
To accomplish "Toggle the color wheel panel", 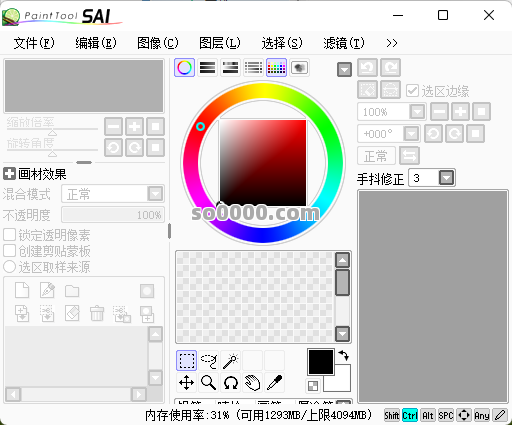I will (x=184, y=68).
